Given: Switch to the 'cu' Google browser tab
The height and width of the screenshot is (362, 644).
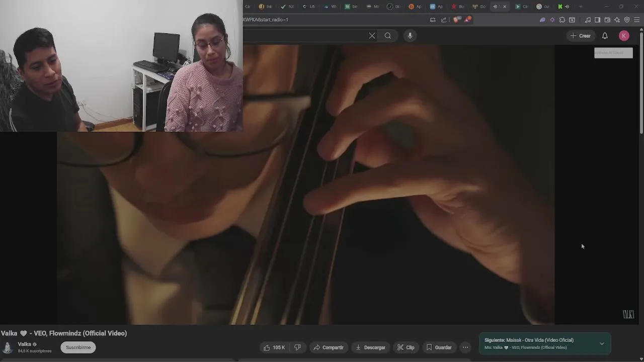Looking at the screenshot, I should 543,7.
